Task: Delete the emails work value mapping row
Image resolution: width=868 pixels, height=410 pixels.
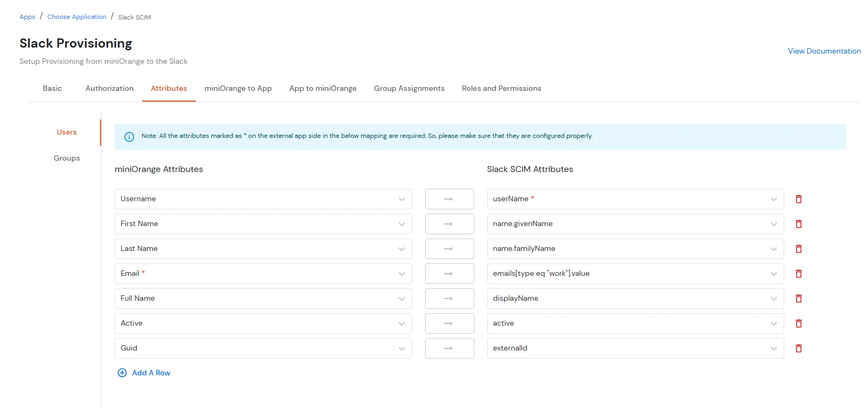Action: click(x=798, y=274)
